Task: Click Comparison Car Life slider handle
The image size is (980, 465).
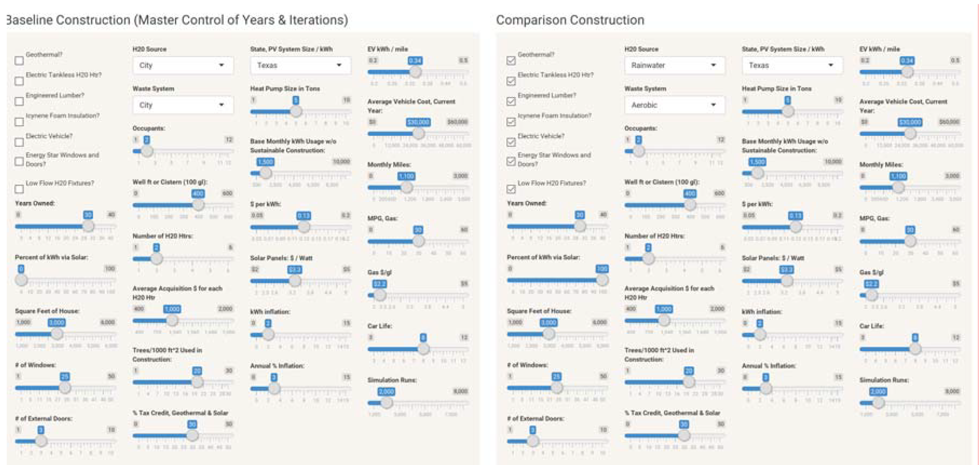Action: 915,349
